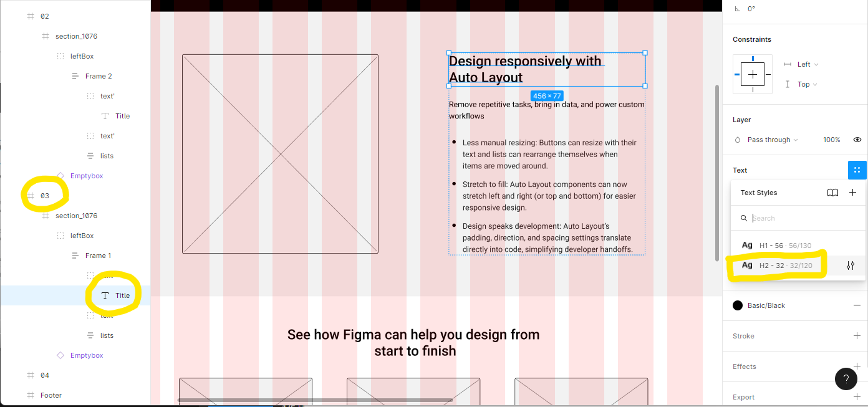Screen dimensions: 868x407
Task: Click the 'Remove repetitive tasks' paragraph on canvas
Action: coord(547,110)
